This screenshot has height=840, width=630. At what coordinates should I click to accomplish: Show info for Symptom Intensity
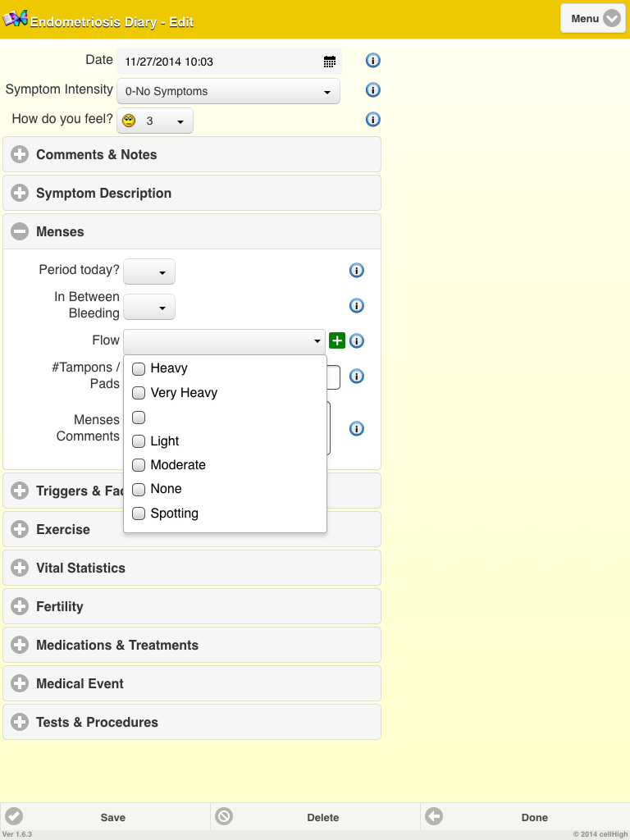(373, 90)
